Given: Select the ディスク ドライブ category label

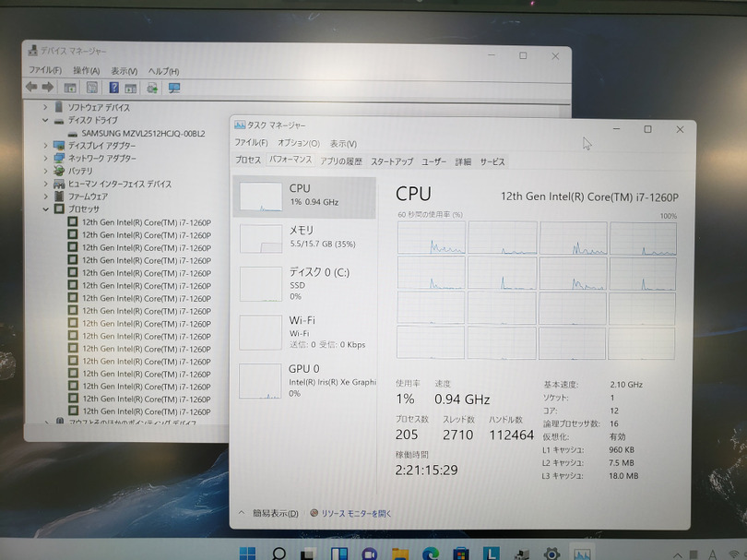Looking at the screenshot, I should tap(92, 120).
